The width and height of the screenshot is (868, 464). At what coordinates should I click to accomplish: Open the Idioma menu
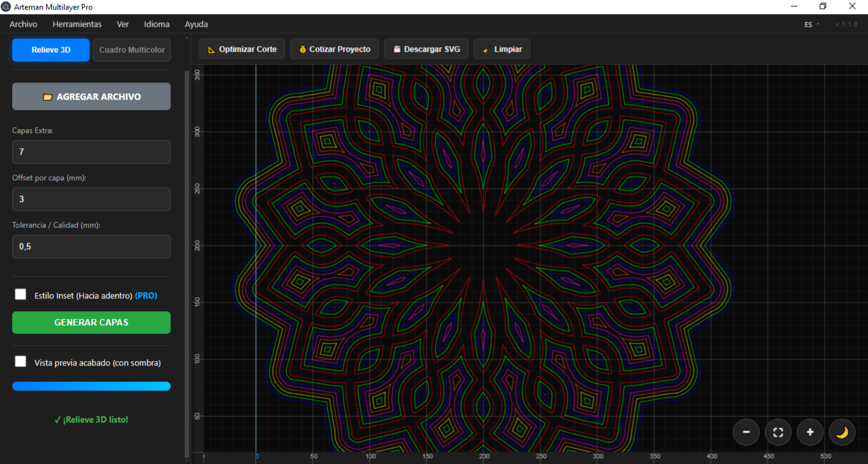pos(156,24)
